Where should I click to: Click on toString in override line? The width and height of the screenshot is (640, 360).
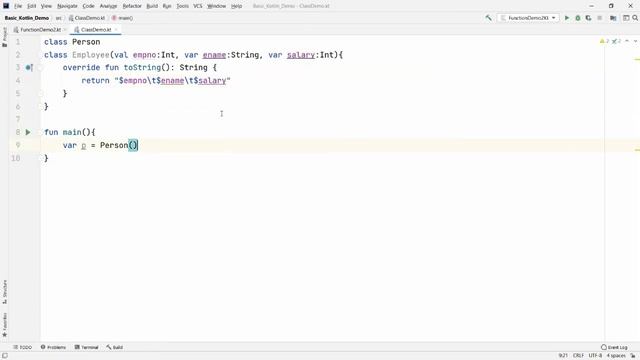tap(142, 68)
